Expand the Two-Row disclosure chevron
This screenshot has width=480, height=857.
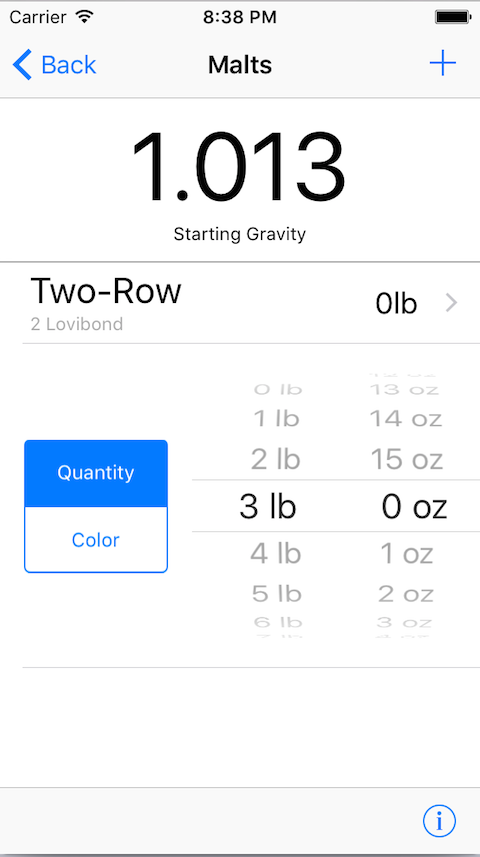click(x=452, y=303)
